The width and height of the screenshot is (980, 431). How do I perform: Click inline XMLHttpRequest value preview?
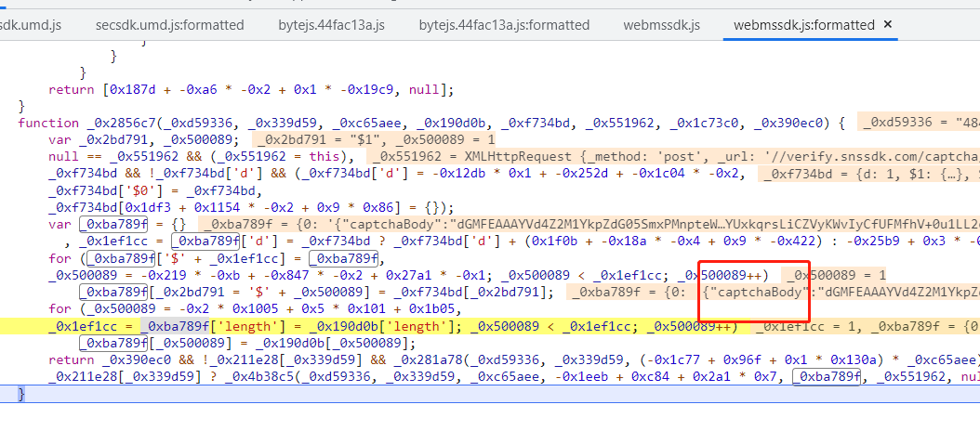coord(673,157)
